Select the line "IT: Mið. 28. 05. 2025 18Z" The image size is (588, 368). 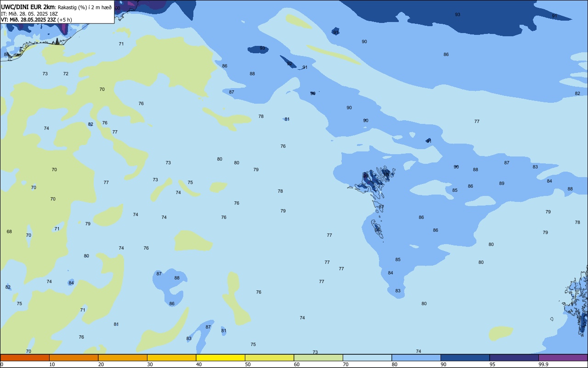click(x=29, y=13)
